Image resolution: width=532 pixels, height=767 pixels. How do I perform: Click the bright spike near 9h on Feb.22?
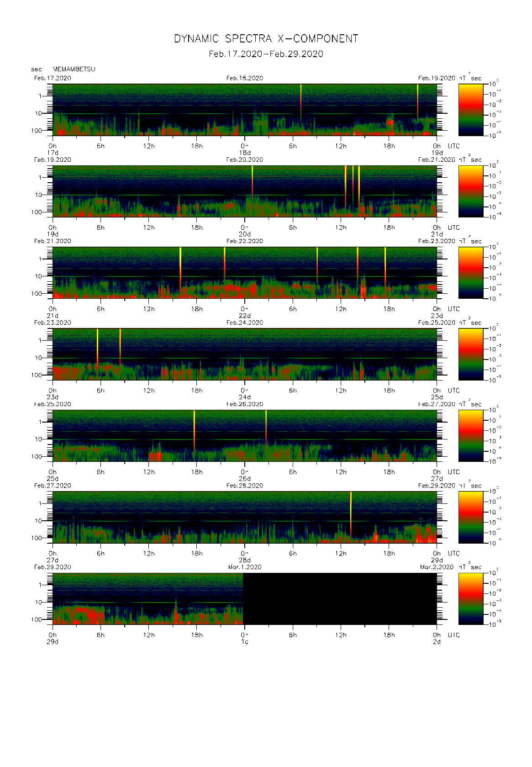[x=317, y=265]
